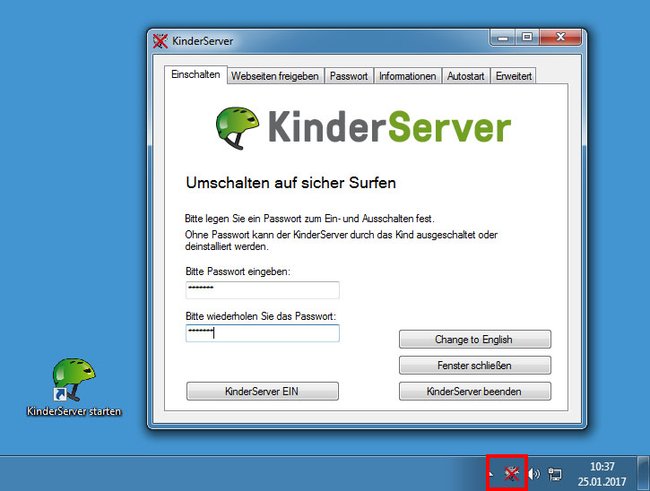Click the KinderServer title bar icon
The image size is (650, 491).
pos(160,41)
